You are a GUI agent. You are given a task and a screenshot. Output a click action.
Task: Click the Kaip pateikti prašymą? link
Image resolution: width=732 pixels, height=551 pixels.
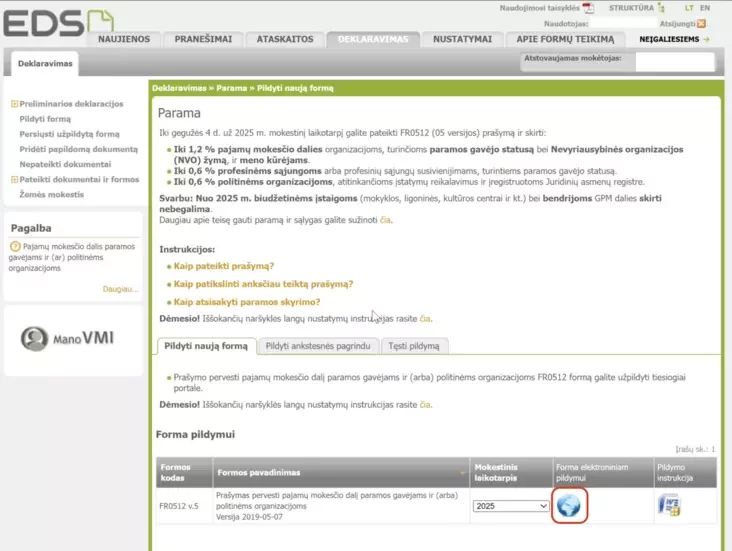223,267
